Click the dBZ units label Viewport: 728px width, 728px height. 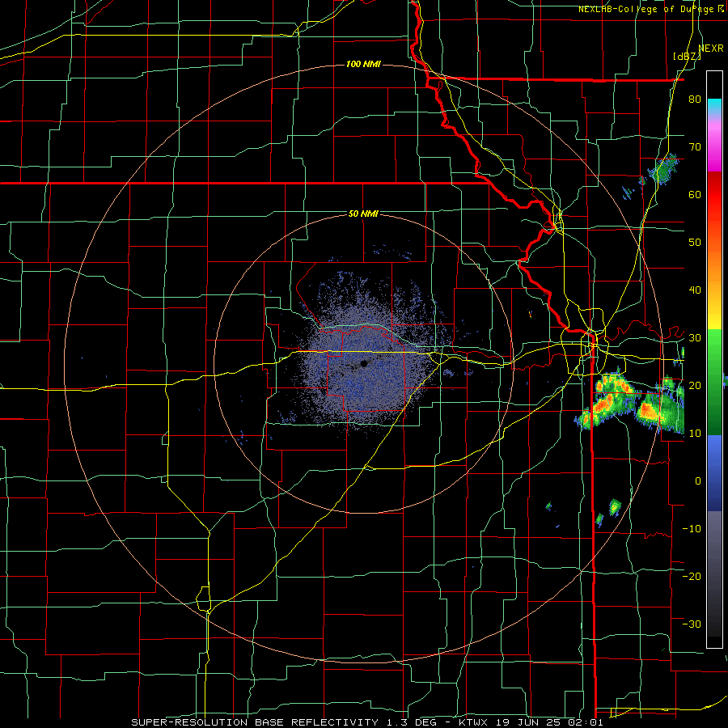pos(688,56)
